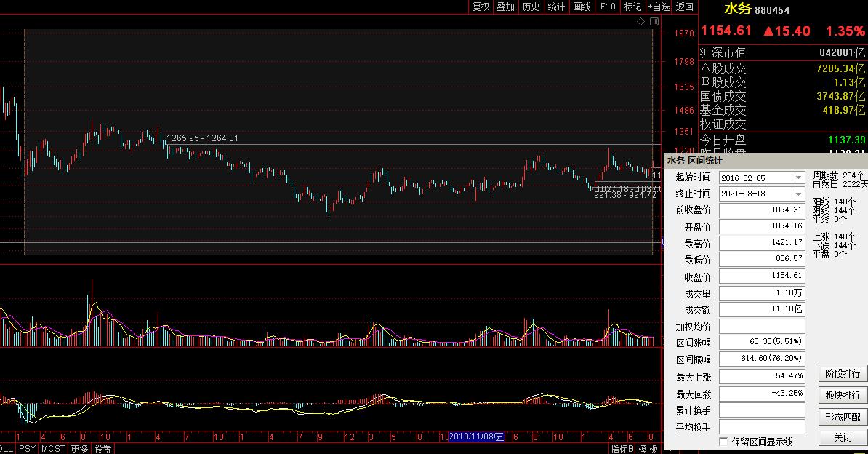Click the 加权均价 empty field

(x=761, y=327)
